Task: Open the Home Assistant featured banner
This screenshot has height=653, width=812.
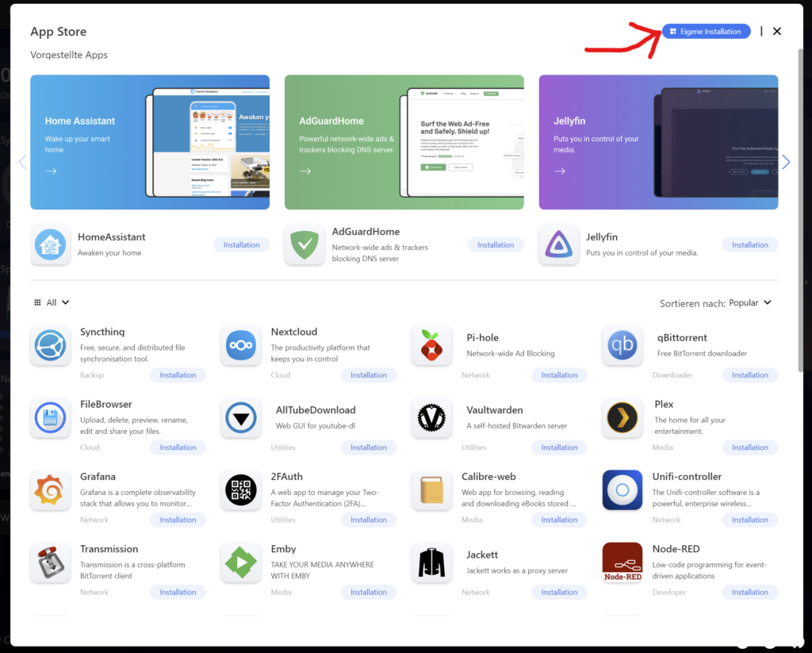Action: coord(150,142)
